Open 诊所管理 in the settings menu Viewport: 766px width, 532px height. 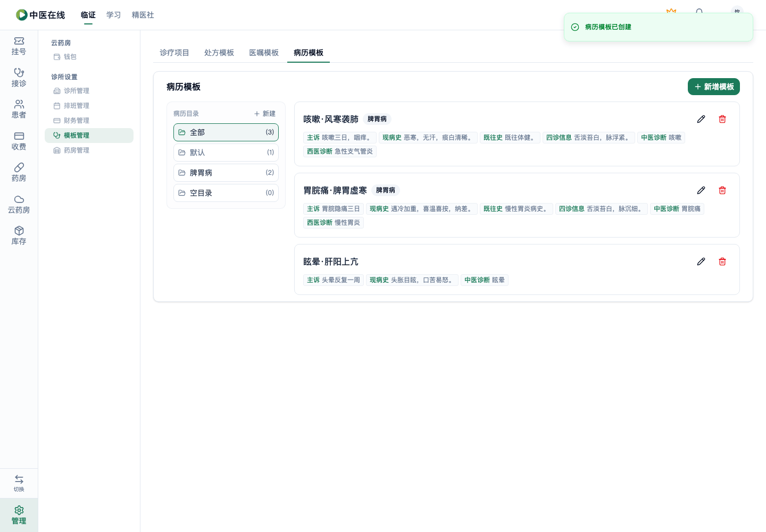[x=89, y=91]
